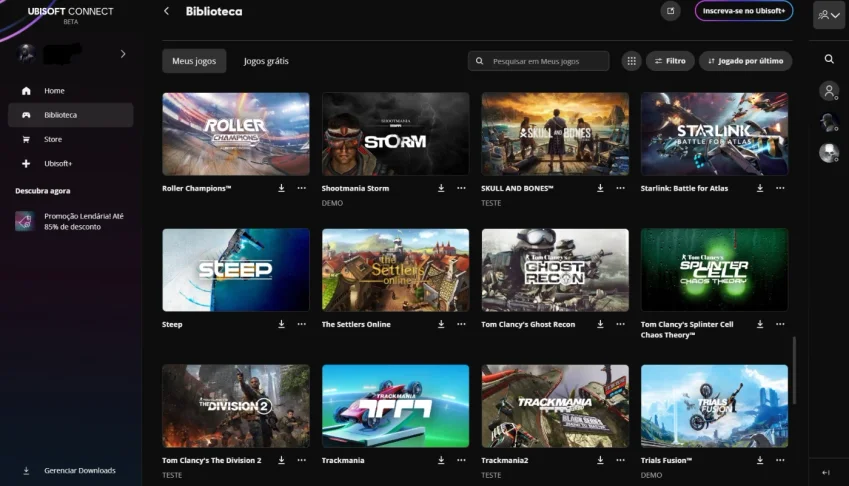Open more options for Shootmania Storm
This screenshot has width=849, height=486.
[461, 188]
